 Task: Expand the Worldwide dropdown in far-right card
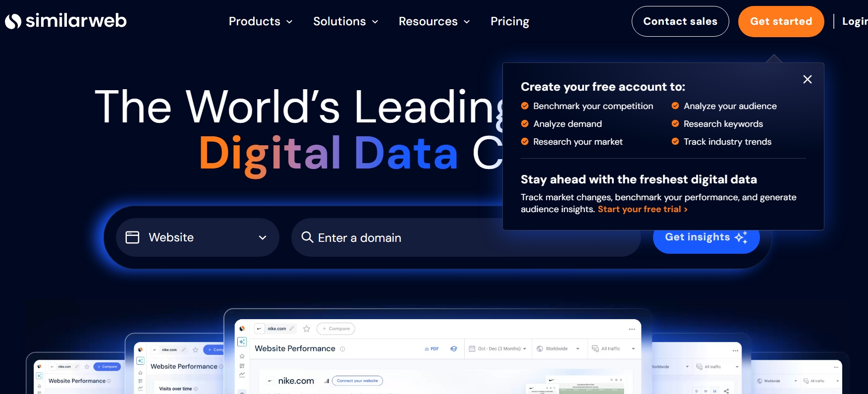tap(776, 381)
